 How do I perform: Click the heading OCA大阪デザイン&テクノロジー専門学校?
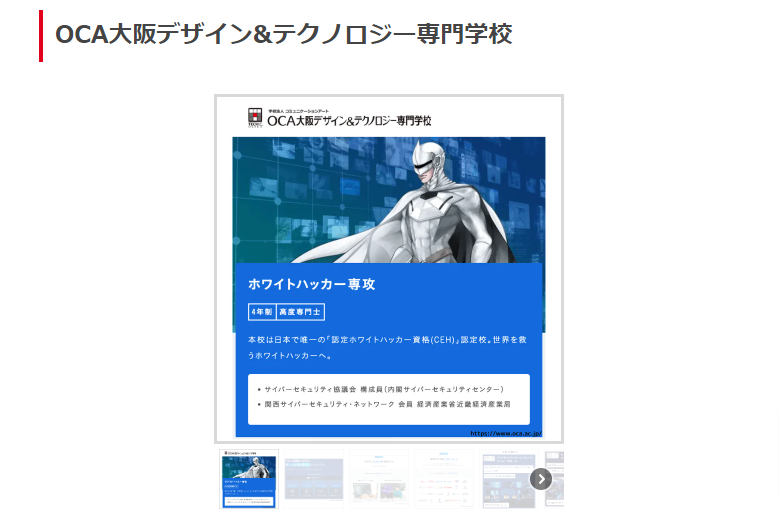coord(284,34)
